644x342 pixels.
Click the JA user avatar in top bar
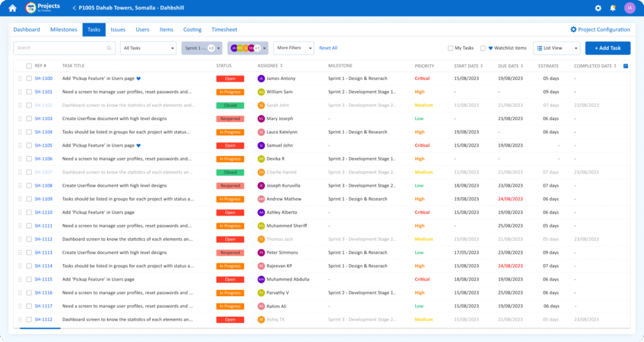pyautogui.click(x=630, y=8)
